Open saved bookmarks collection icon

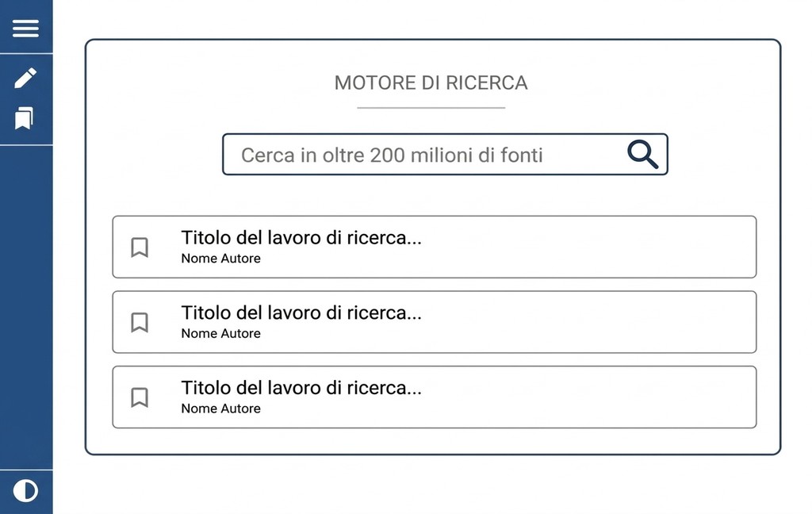25,118
